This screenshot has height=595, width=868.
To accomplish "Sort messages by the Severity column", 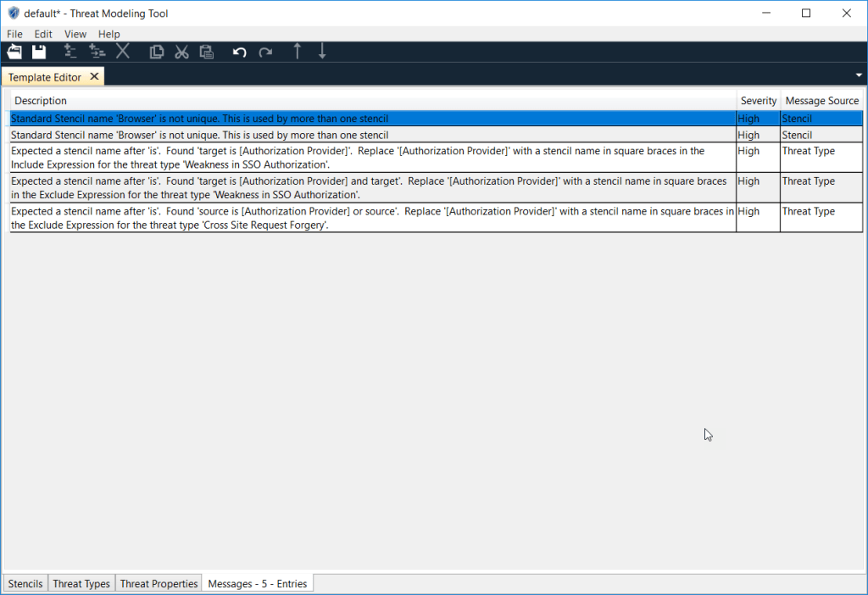I will (x=758, y=100).
